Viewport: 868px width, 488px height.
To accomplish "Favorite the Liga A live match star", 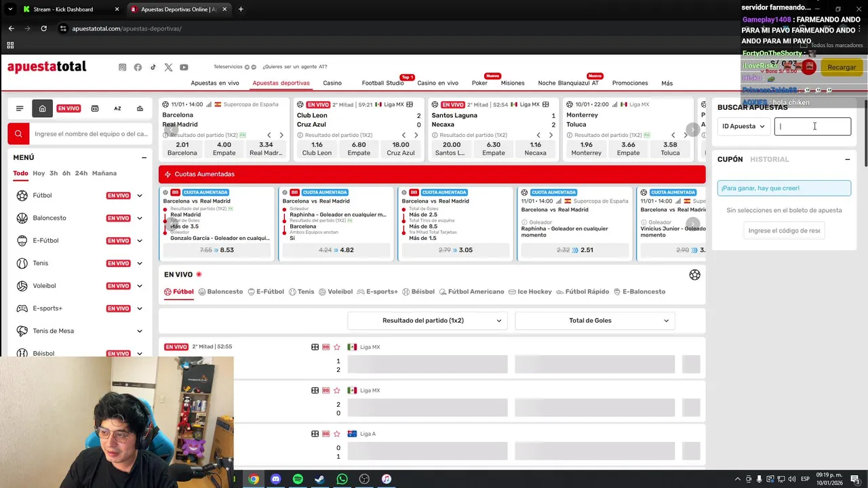I will point(336,434).
